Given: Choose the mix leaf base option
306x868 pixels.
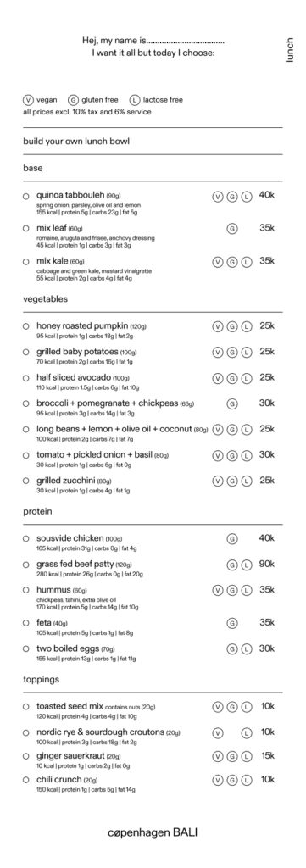Looking at the screenshot, I should point(25,228).
